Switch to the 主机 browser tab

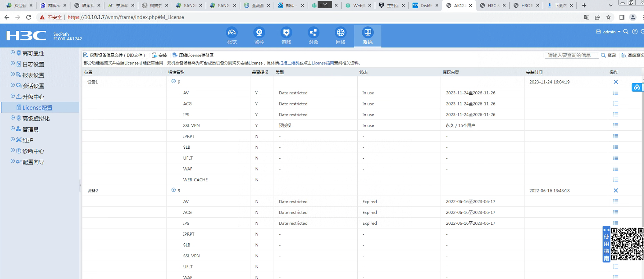click(x=392, y=6)
